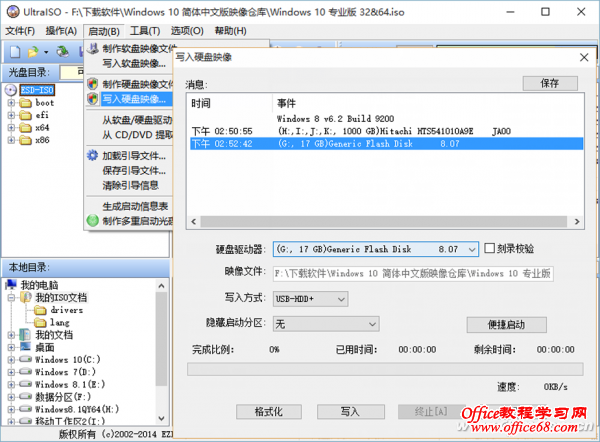Enable the 刻录校验 checkbox
The image size is (600, 442).
tap(489, 248)
